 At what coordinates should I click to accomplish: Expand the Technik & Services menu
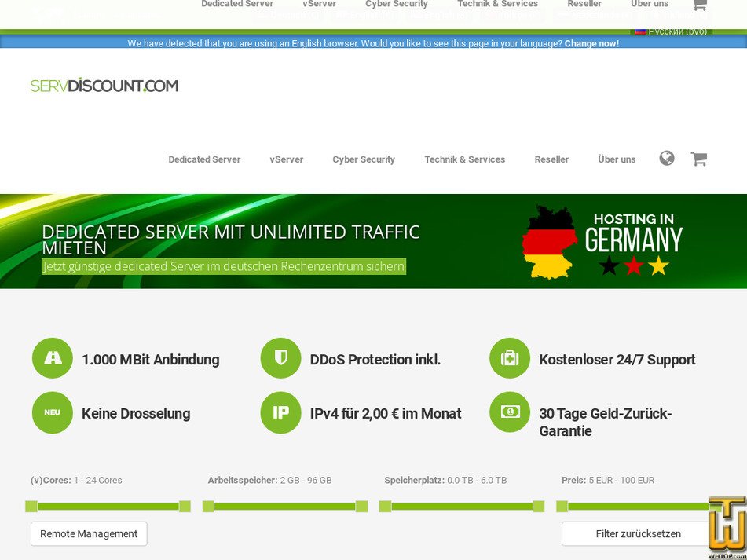click(465, 159)
